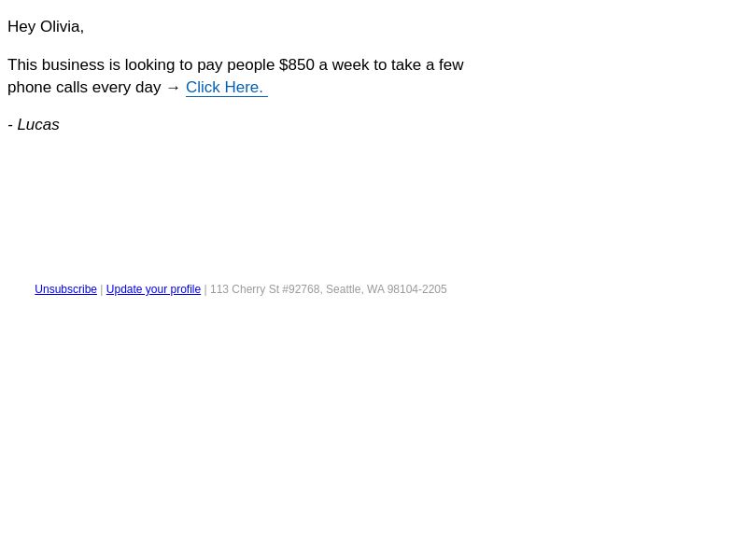Click the word business in the message
Image resolution: width=747 pixels, height=560 pixels.
[73, 64]
